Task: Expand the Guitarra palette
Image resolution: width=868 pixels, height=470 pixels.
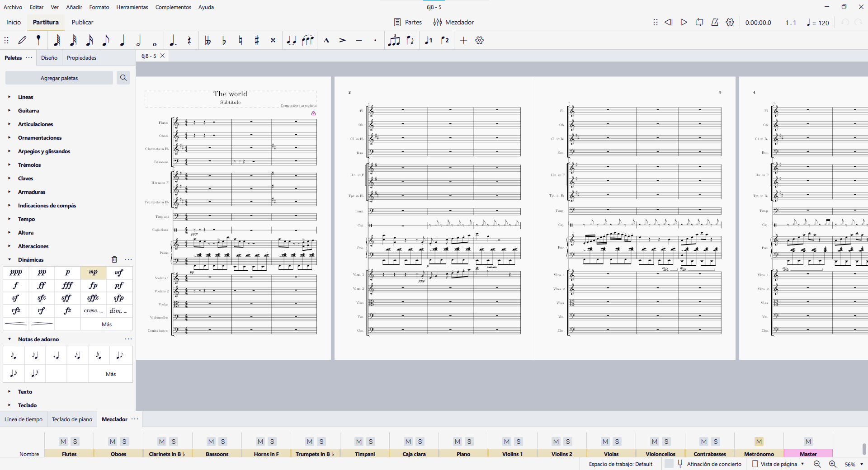Action: click(9, 110)
